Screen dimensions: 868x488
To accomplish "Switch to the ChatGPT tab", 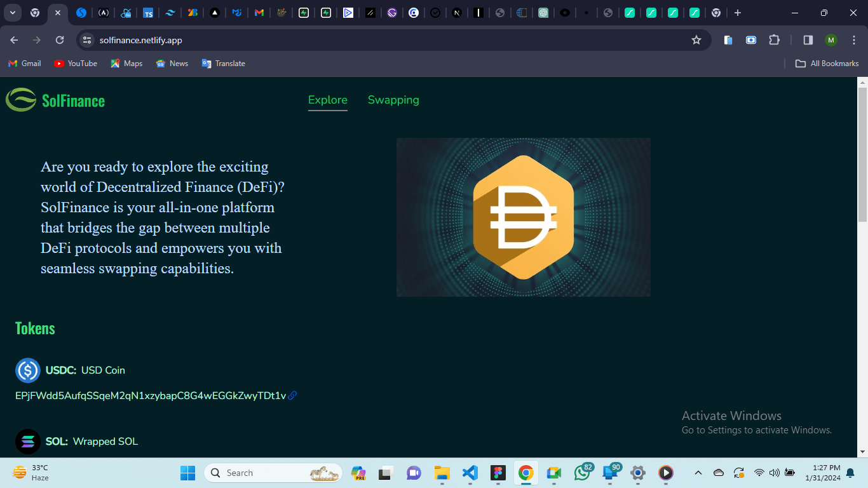I will (x=543, y=13).
